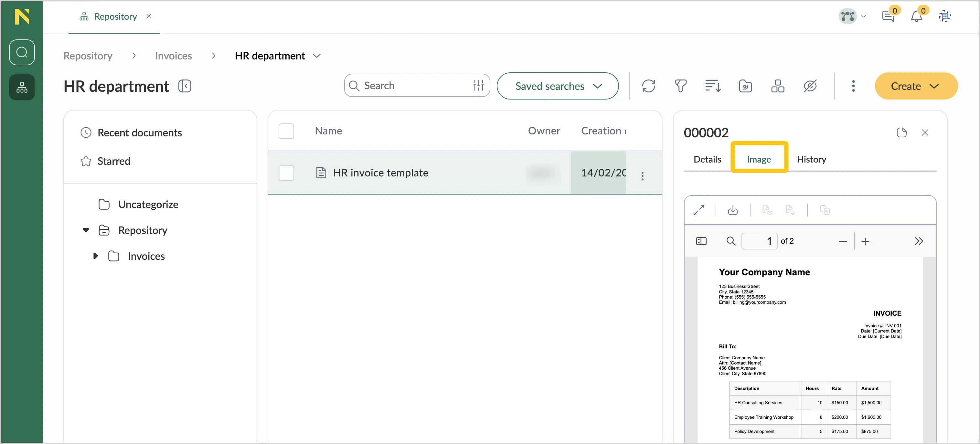Toggle the PDF viewer sidebar

[x=701, y=241]
